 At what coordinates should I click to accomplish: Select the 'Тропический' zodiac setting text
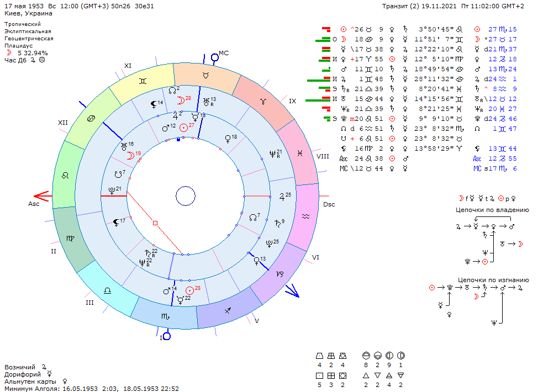[23, 24]
